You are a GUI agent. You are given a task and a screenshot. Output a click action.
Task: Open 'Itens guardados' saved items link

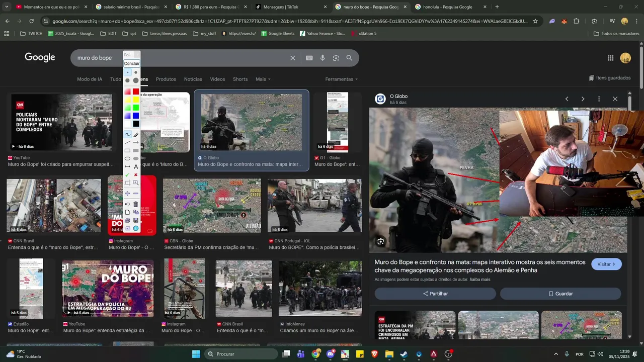point(610,78)
